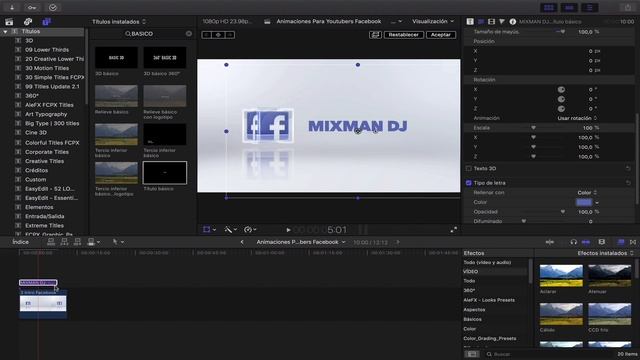The height and width of the screenshot is (360, 640).
Task: Open Efectos instalados dropdown
Action: [605, 253]
